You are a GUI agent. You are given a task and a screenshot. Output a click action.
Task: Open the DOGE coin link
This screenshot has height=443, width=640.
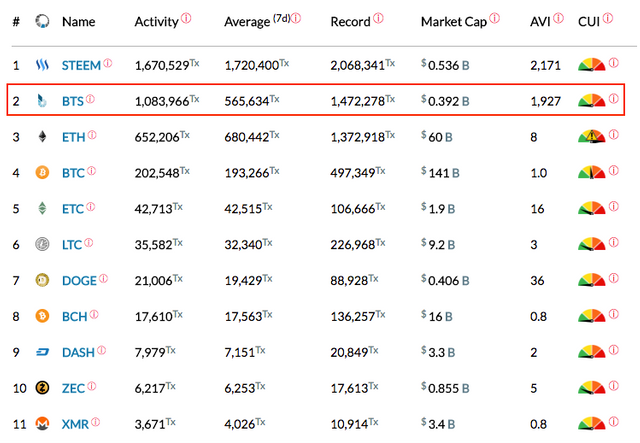[79, 281]
